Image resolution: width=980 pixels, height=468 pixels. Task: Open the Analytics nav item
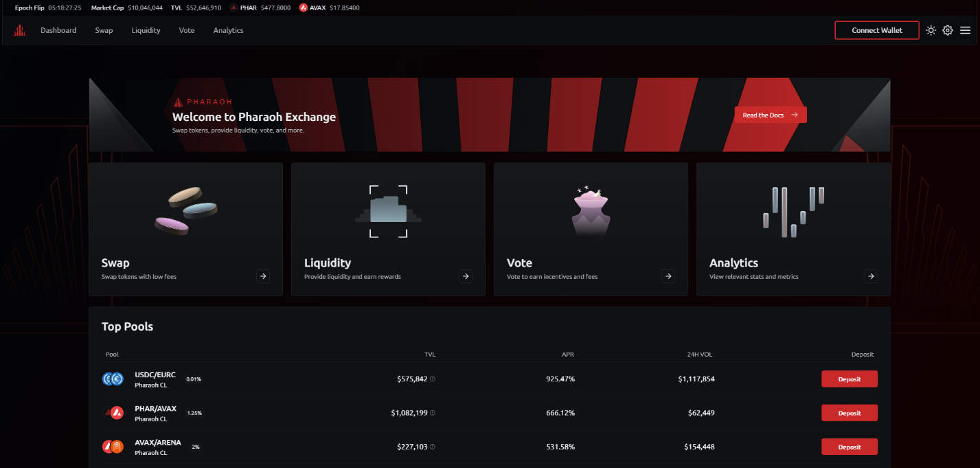pos(228,30)
